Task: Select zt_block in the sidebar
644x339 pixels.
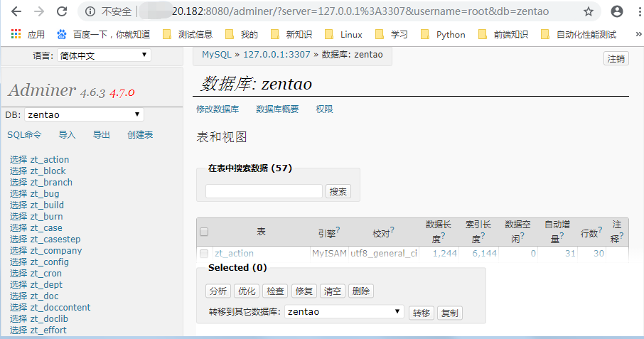Action: [x=48, y=171]
